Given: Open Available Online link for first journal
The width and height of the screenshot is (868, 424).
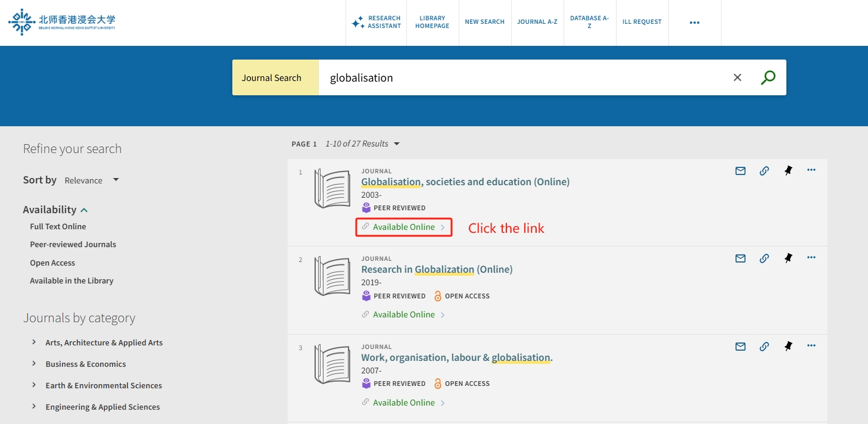Looking at the screenshot, I should (403, 227).
